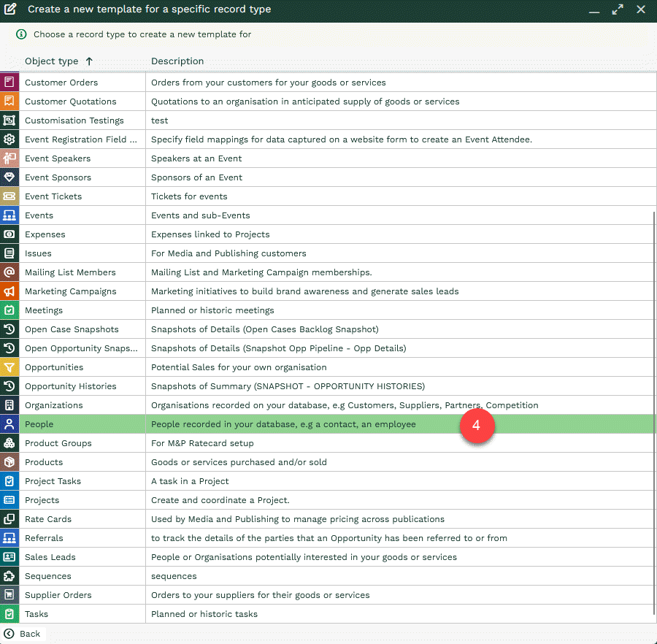Image resolution: width=657 pixels, height=644 pixels.
Task: Select the Opportunities record type
Action: pyautogui.click(x=328, y=367)
